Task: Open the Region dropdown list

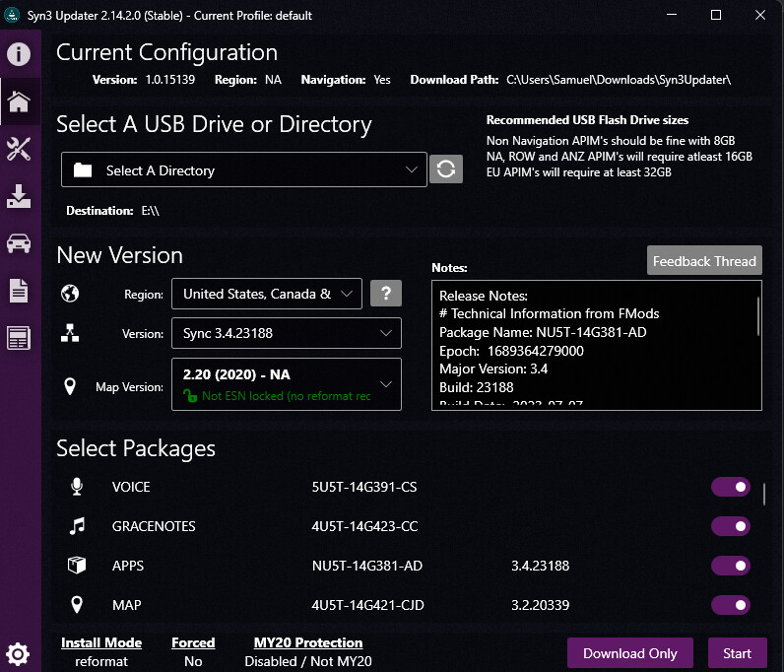Action: click(x=266, y=294)
